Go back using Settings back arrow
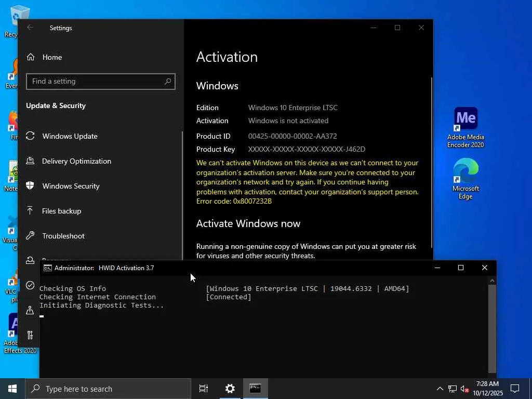The width and height of the screenshot is (532, 399). coord(30,28)
